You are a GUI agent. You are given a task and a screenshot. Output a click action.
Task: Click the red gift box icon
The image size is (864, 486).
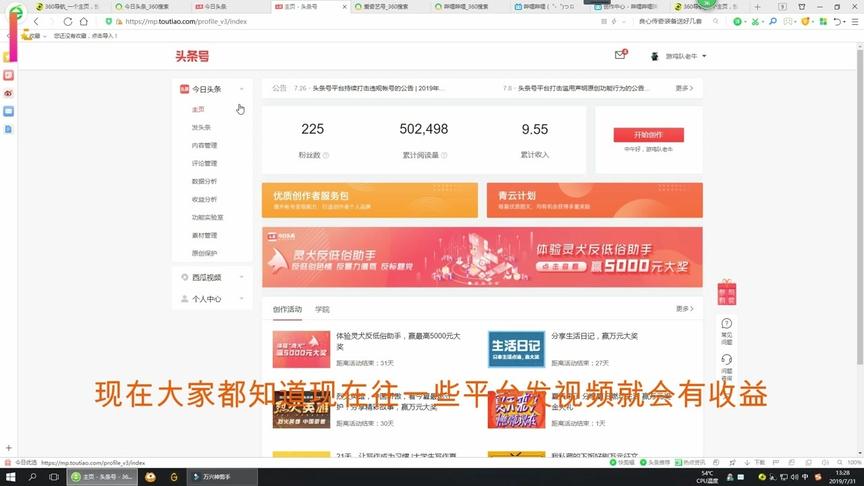pyautogui.click(x=727, y=292)
